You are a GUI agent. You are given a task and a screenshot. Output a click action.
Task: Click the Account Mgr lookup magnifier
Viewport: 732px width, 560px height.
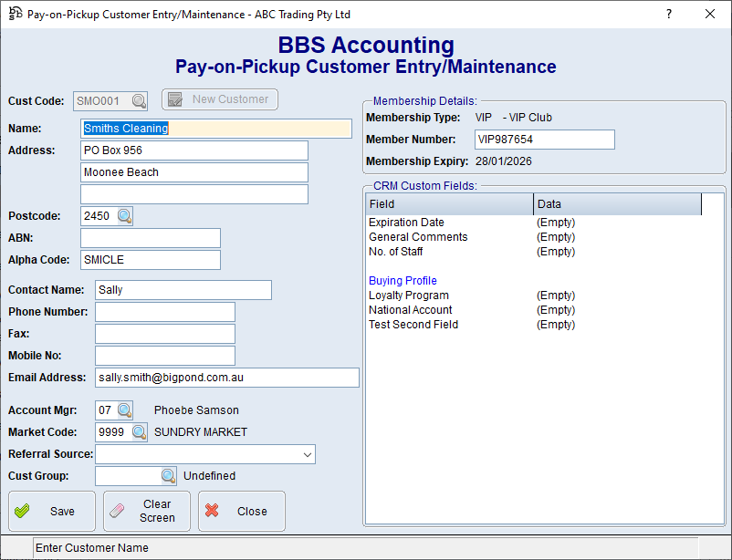[124, 410]
